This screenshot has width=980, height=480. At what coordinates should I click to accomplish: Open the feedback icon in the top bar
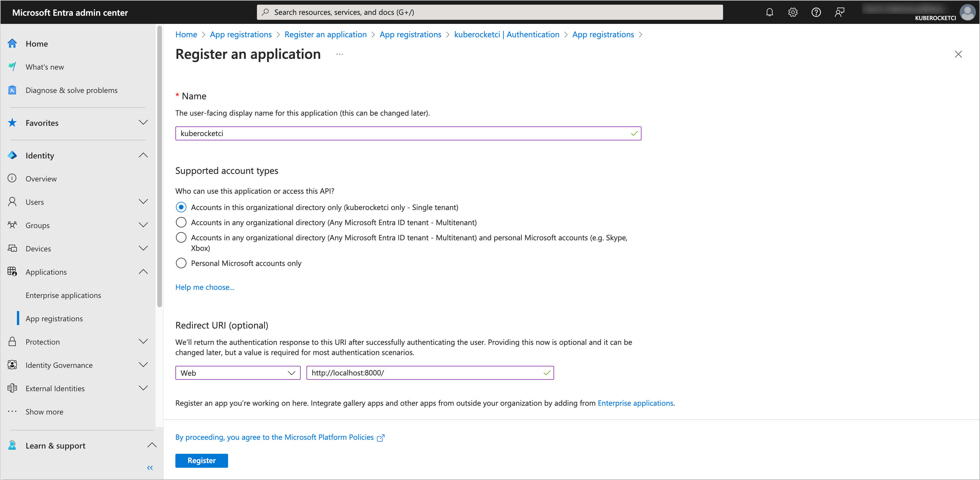pyautogui.click(x=840, y=12)
